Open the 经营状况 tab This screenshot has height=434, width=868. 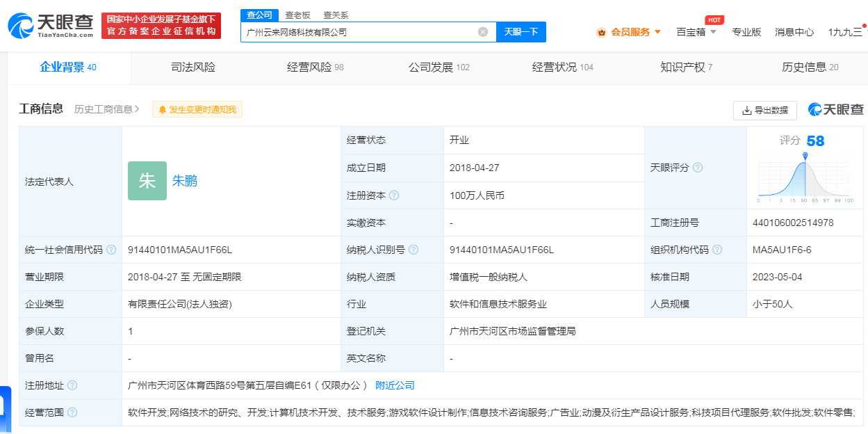pos(563,67)
